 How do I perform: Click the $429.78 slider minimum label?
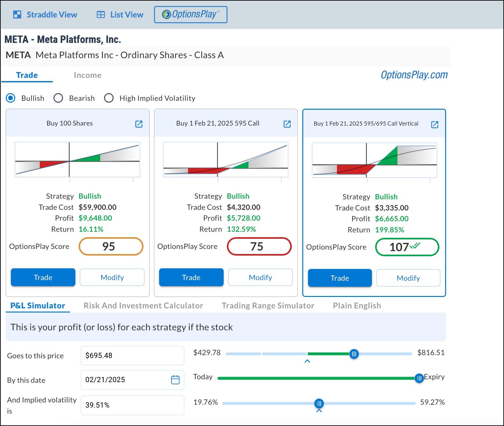207,353
